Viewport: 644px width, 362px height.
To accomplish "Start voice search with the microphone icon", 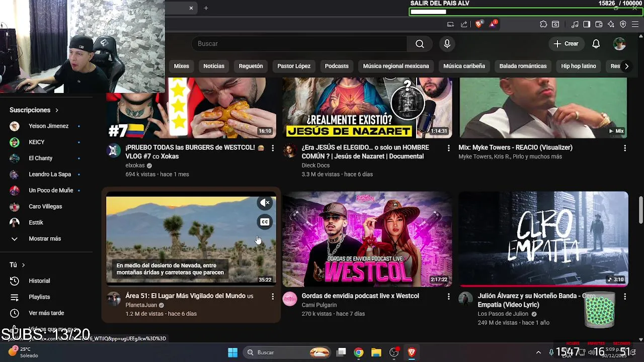I will click(447, 44).
